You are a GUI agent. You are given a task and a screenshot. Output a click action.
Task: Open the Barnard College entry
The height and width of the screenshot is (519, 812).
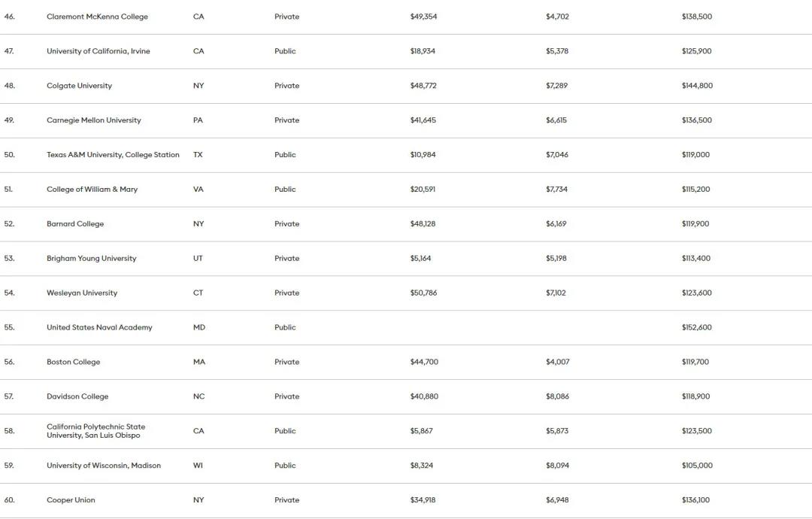coord(75,223)
